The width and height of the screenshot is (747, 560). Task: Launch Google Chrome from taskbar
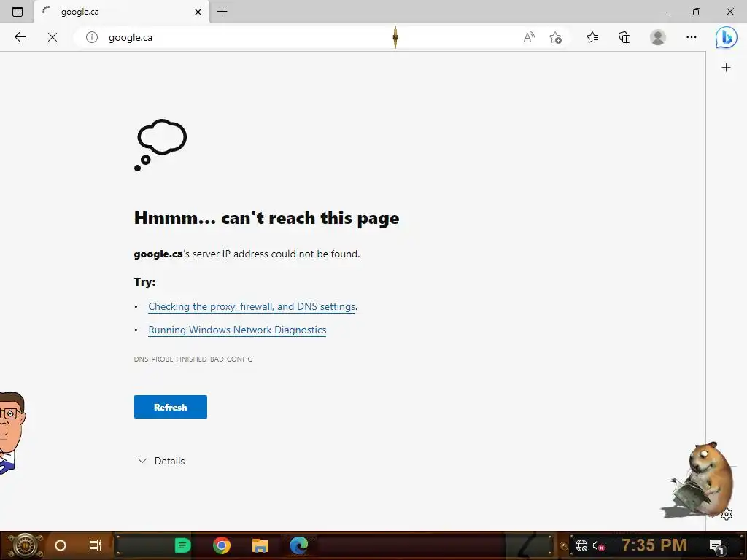point(222,545)
